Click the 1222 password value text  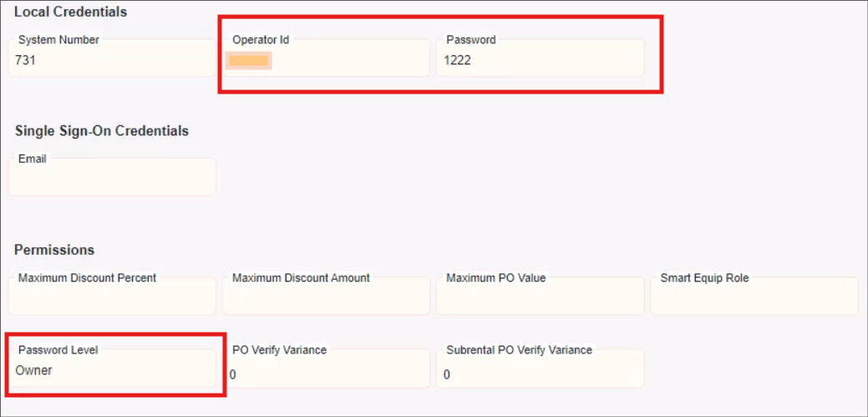[457, 60]
